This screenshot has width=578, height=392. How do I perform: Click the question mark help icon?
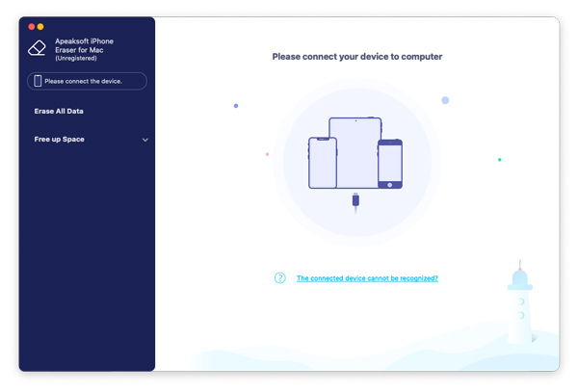[280, 277]
